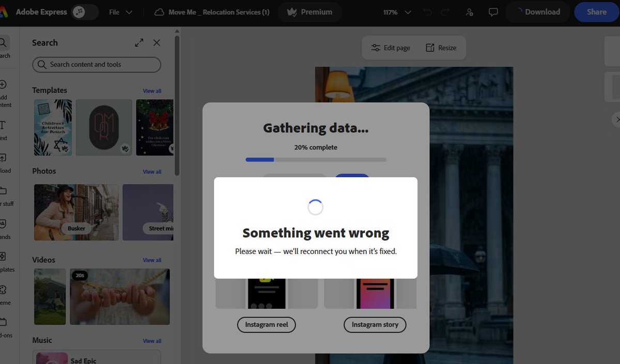Click the Premium crown button
The height and width of the screenshot is (364, 620).
(310, 12)
